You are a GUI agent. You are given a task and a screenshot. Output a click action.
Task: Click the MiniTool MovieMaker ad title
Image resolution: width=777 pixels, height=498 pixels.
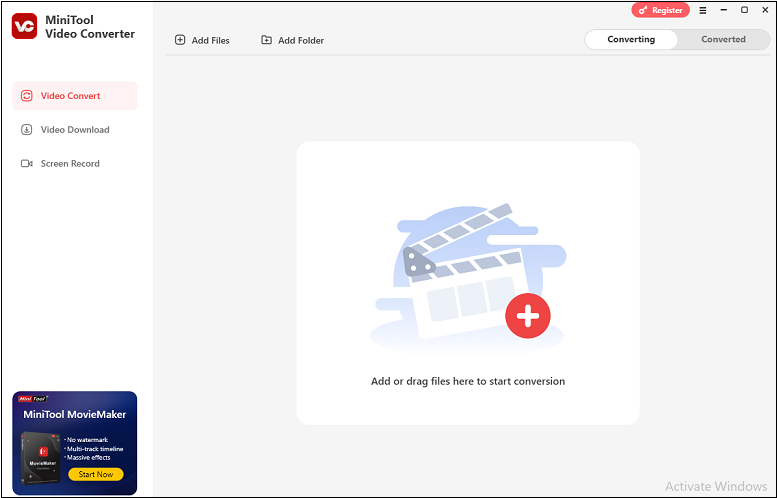tap(74, 414)
